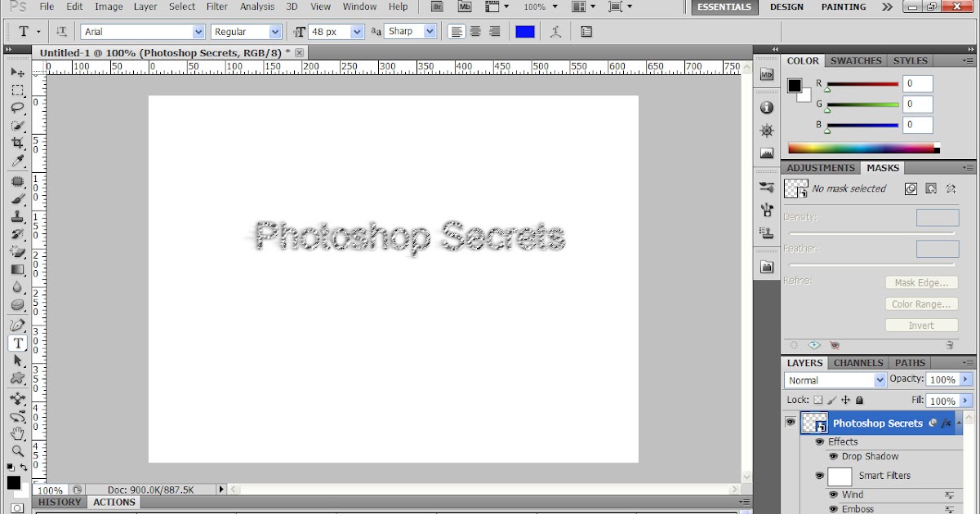Toggle lock position
The image size is (980, 514).
pyautogui.click(x=845, y=401)
